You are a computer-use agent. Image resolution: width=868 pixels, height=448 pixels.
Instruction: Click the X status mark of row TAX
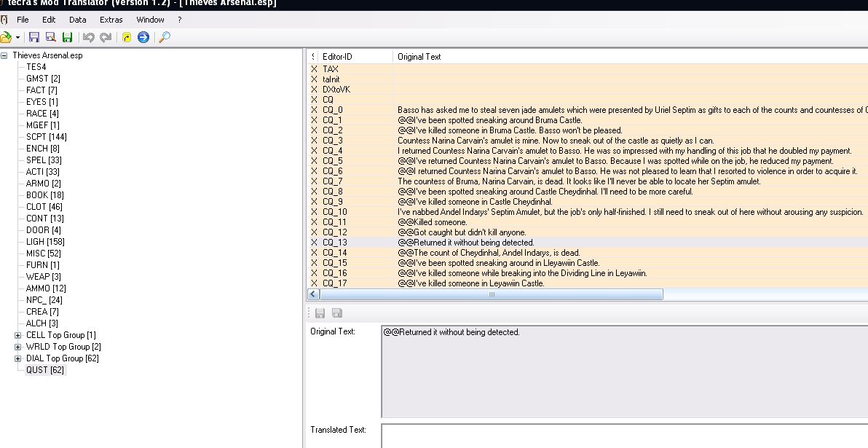click(x=314, y=69)
